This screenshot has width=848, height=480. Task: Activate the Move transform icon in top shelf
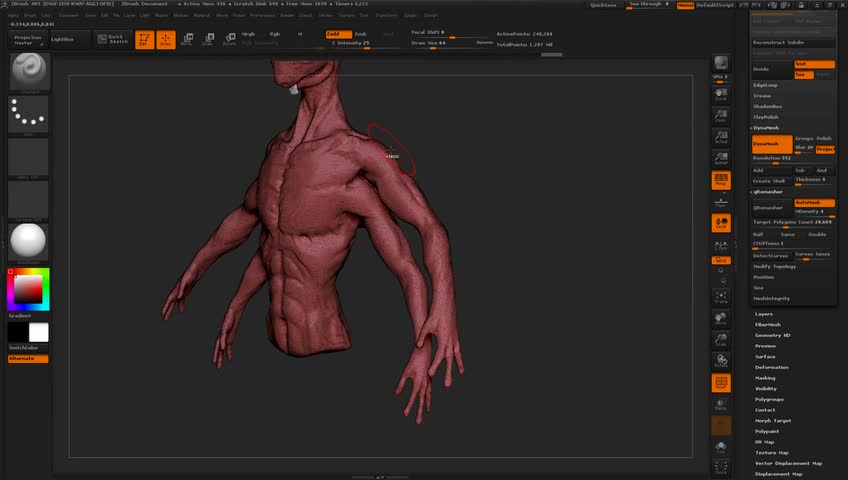pyautogui.click(x=187, y=39)
